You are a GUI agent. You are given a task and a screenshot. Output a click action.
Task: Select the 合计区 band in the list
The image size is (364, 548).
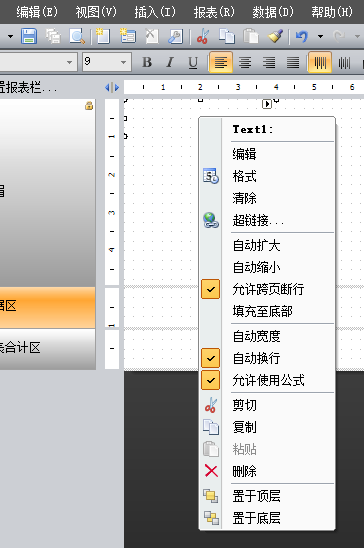(48, 349)
